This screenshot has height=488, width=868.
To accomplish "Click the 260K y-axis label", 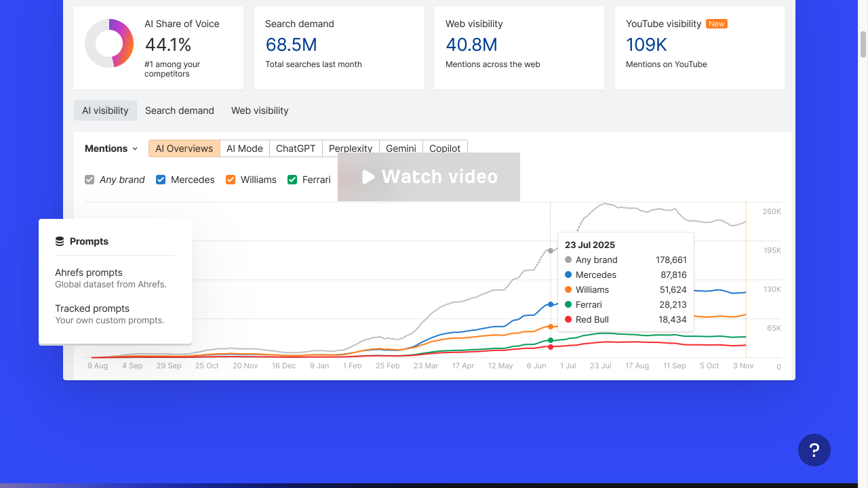I will click(772, 211).
